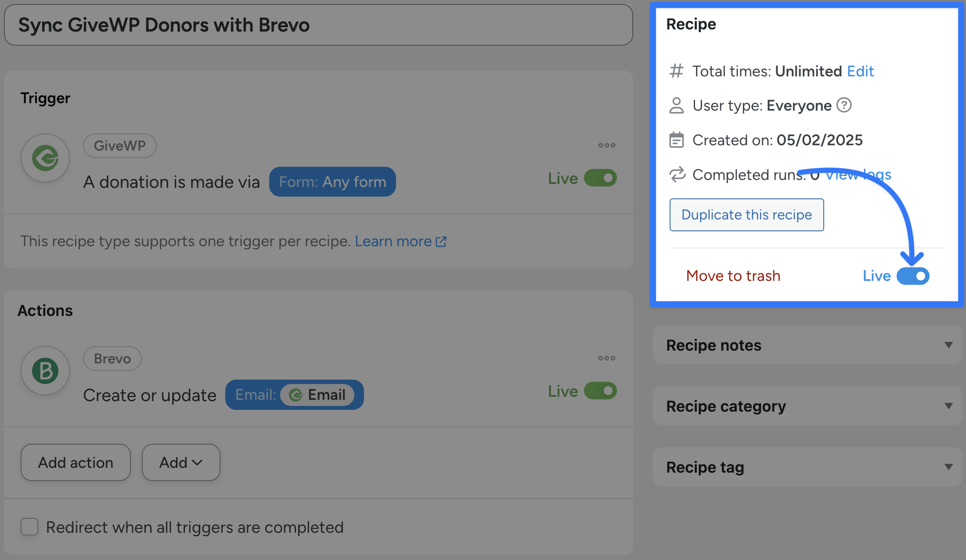
Task: Open the Brevo action three-dot menu
Action: click(606, 358)
